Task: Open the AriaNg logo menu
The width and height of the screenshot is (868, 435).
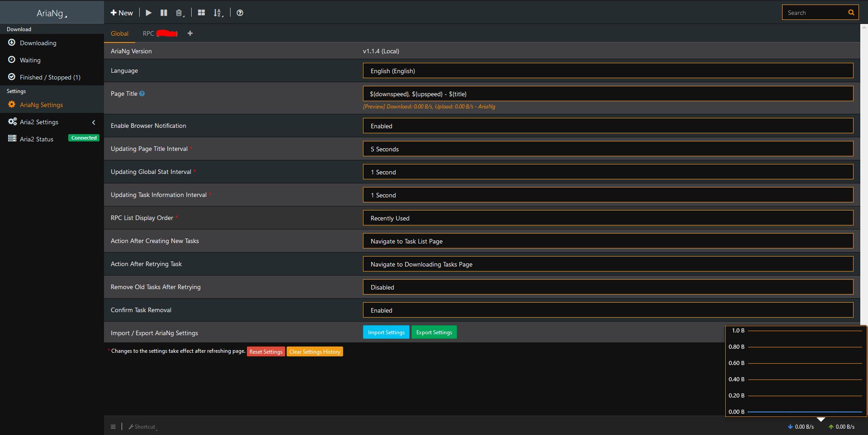Action: 52,13
